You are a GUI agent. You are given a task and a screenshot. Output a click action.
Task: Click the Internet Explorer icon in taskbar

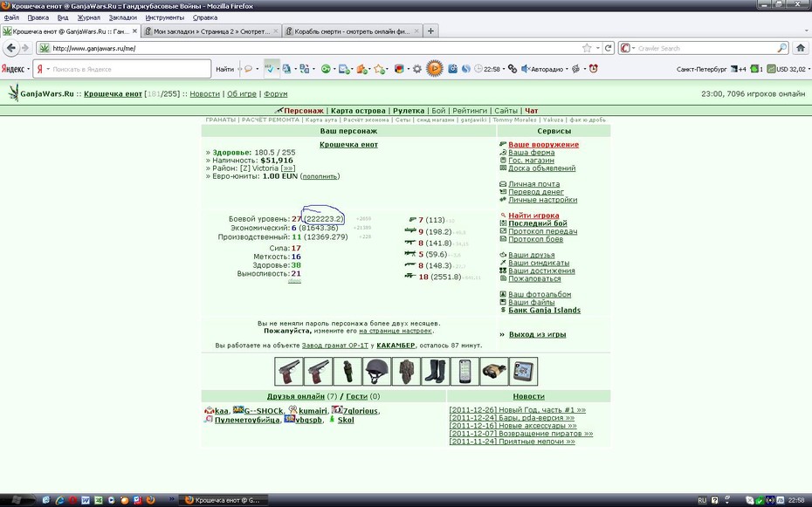[59, 500]
